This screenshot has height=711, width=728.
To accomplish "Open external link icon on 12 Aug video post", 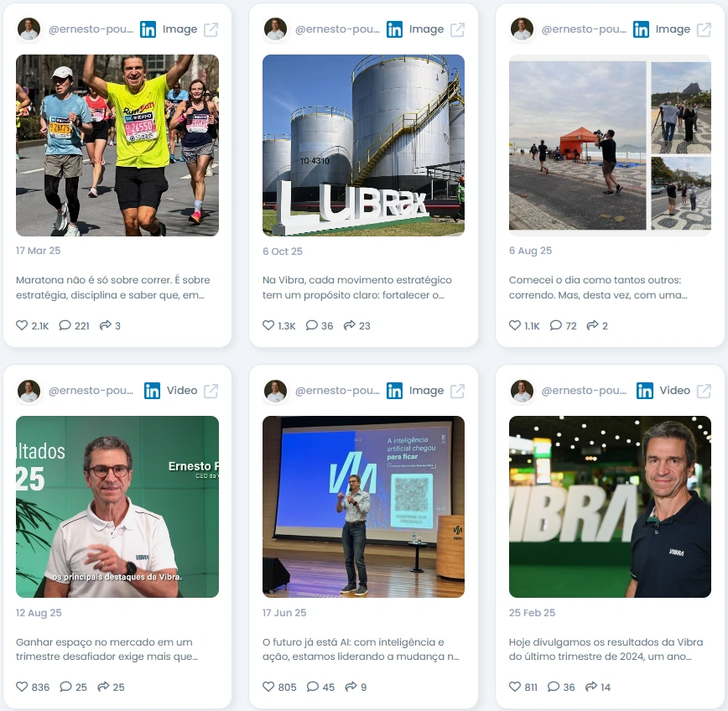I will 211,391.
